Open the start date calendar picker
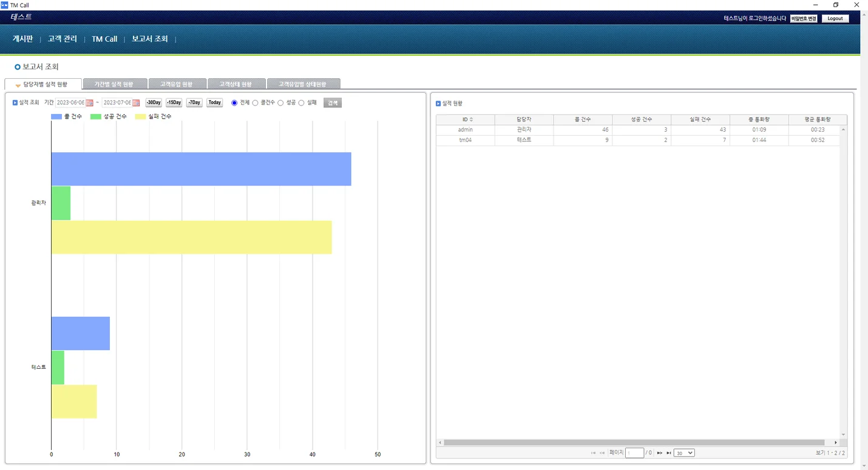 (89, 103)
